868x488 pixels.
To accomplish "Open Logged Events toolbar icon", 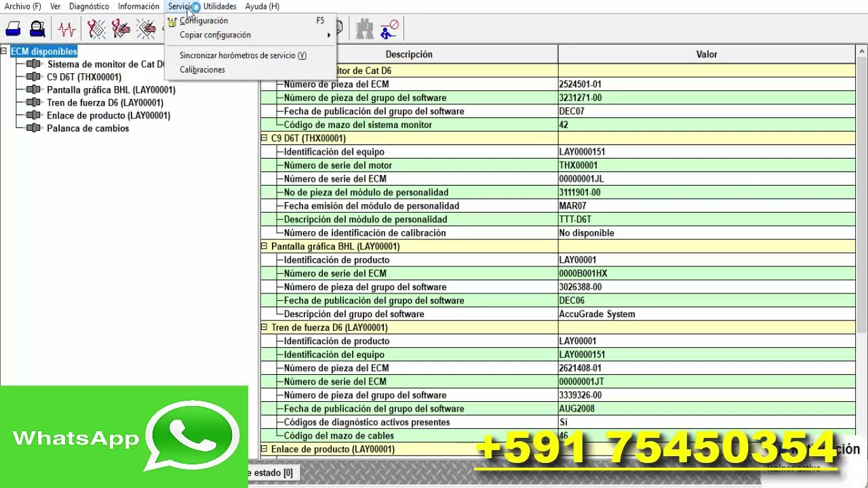I will pos(146,29).
